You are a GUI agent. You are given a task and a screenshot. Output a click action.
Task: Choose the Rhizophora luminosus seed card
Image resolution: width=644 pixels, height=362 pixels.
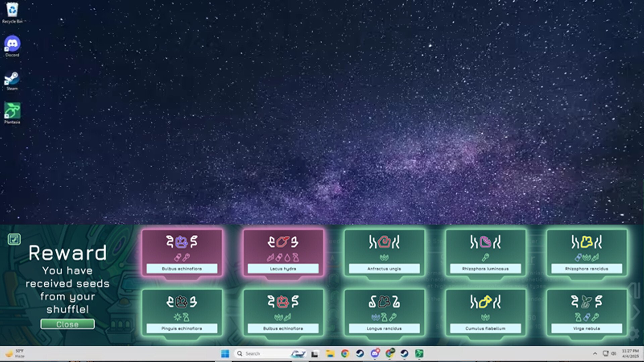pyautogui.click(x=485, y=253)
